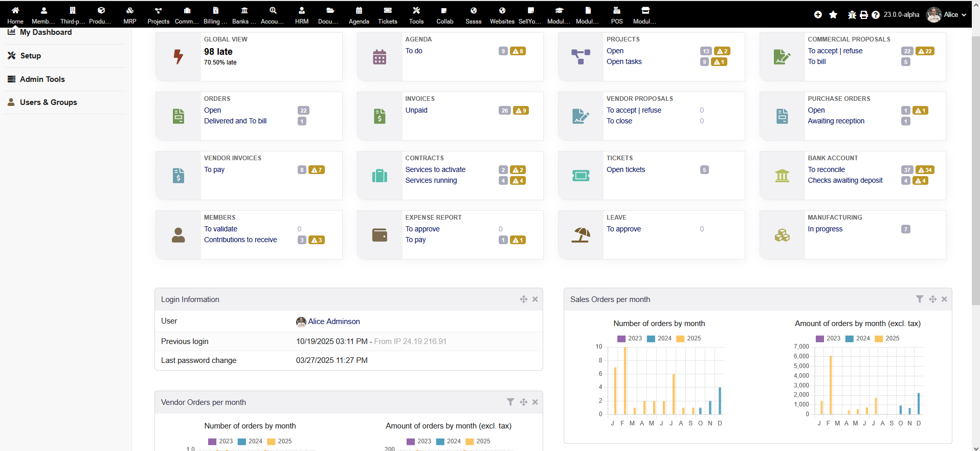The image size is (980, 451).
Task: Open the help question mark icon
Action: 876,15
